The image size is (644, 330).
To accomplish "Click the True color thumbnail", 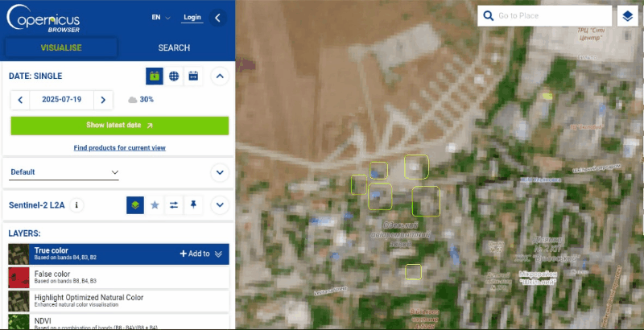I will click(x=19, y=254).
